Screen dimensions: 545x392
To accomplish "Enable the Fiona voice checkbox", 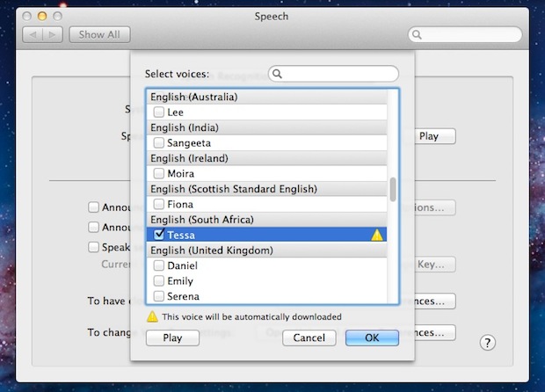I will (159, 204).
